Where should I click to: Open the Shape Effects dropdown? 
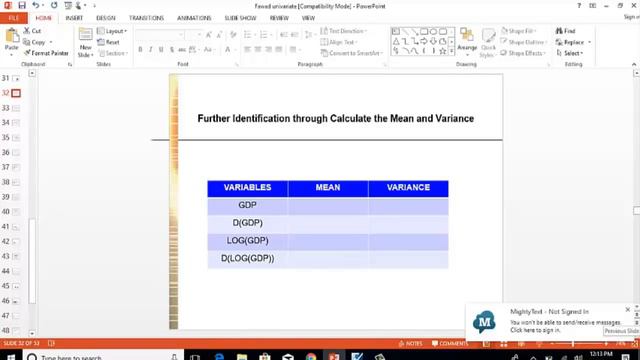coord(523,53)
